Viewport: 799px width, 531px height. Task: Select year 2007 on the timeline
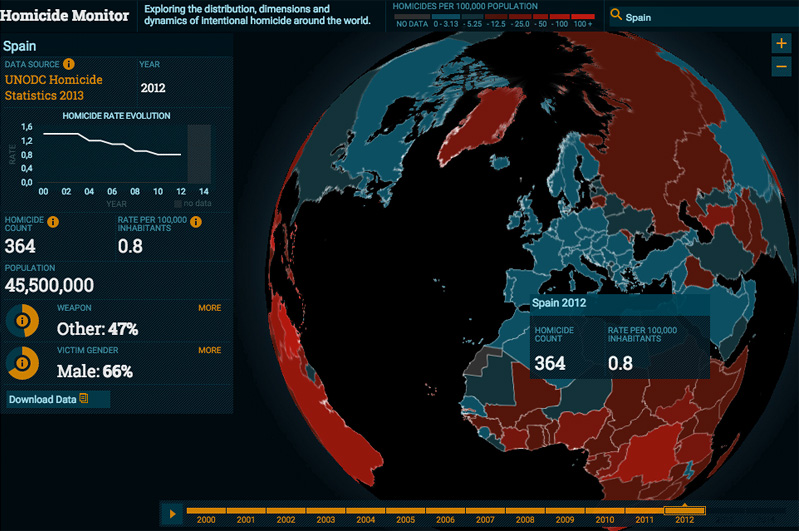[485, 515]
